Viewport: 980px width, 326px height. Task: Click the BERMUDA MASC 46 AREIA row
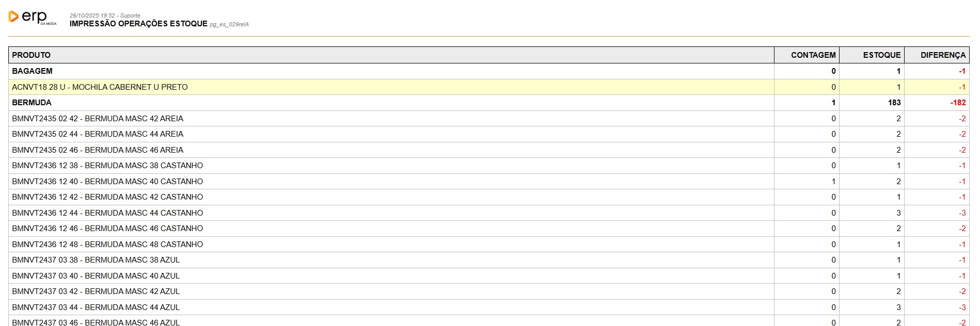(98, 150)
